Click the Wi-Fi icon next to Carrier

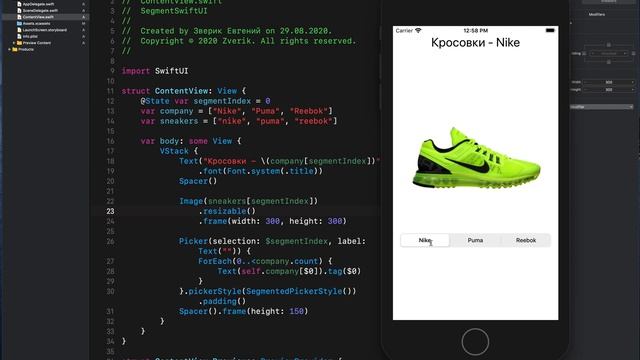tap(418, 31)
